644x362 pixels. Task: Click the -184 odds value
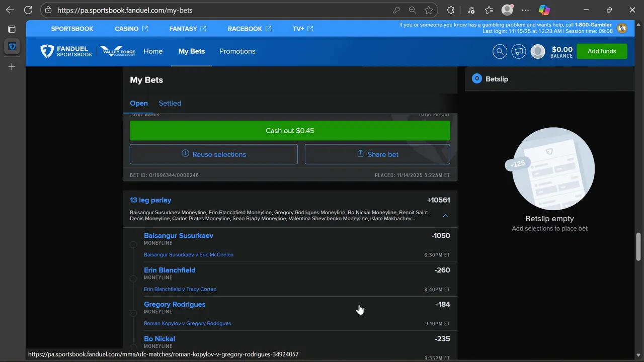[x=443, y=304]
